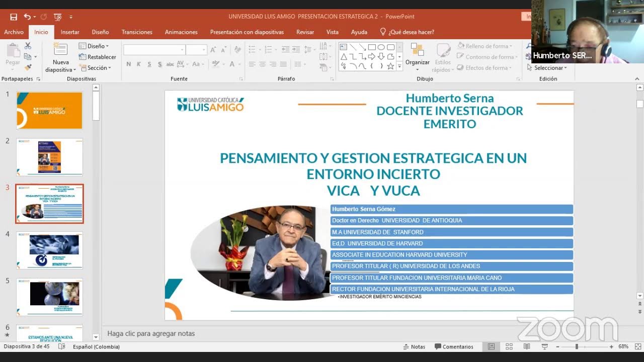644x362 pixels.
Task: Insert text box shape from gallery
Action: (x=344, y=47)
